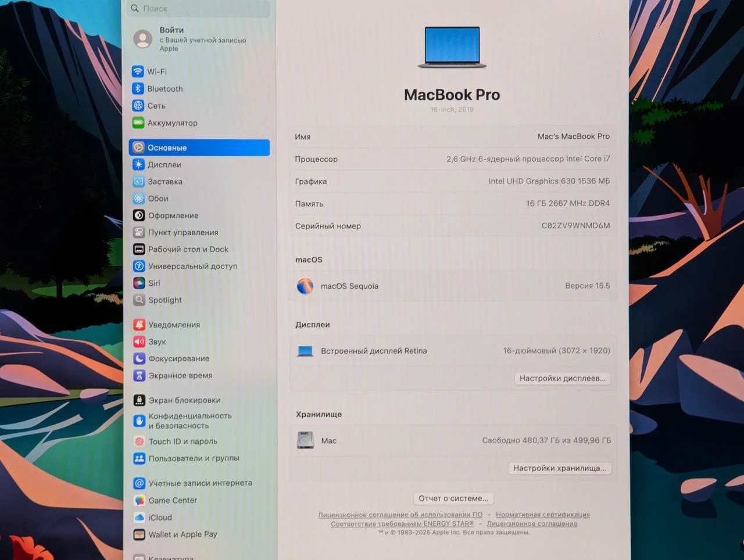Image resolution: width=744 pixels, height=560 pixels.
Task: Open the ENERGY STAR compliance link
Action: coord(402,524)
